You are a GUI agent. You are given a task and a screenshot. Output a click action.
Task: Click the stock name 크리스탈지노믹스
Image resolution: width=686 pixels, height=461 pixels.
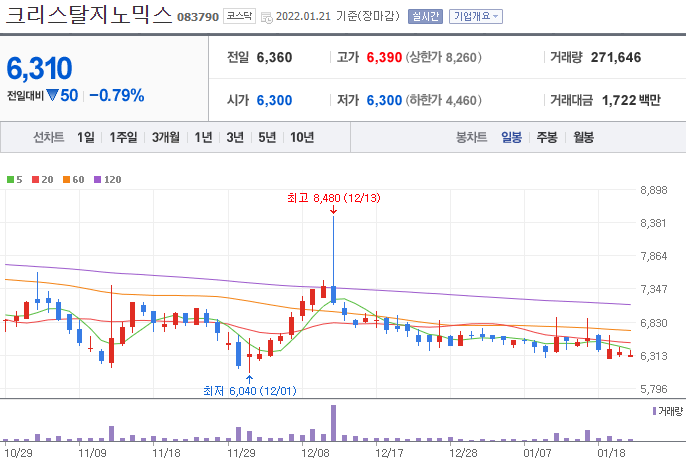tap(89, 15)
